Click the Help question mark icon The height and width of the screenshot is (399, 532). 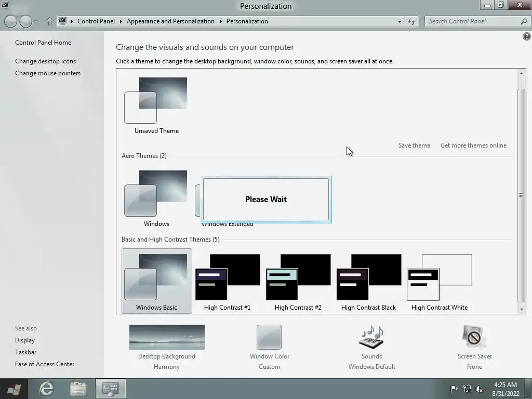[527, 36]
